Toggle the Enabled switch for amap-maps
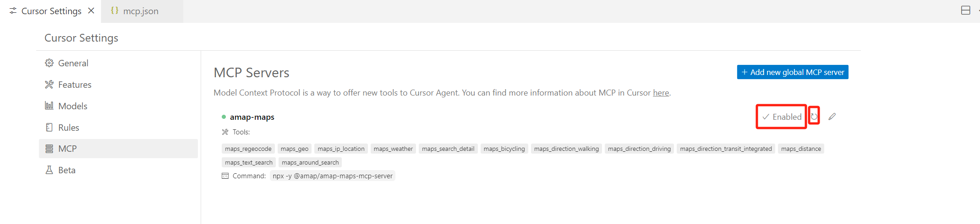This screenshot has height=224, width=980. [782, 117]
